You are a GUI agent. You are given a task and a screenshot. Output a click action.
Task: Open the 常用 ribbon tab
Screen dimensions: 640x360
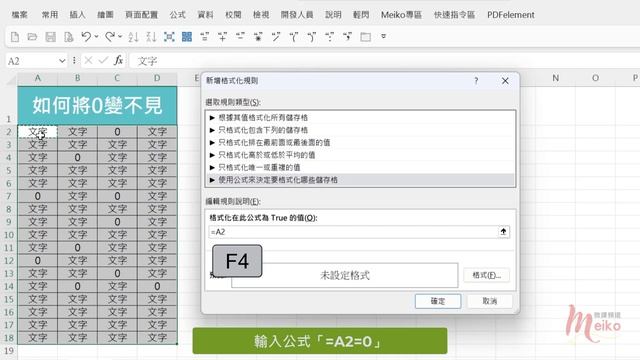[50, 15]
